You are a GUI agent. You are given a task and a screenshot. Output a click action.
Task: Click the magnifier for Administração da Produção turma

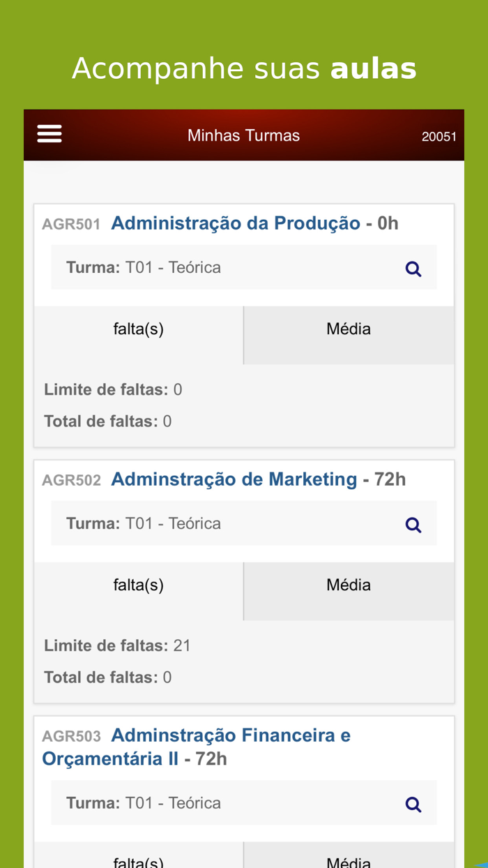[x=413, y=269]
